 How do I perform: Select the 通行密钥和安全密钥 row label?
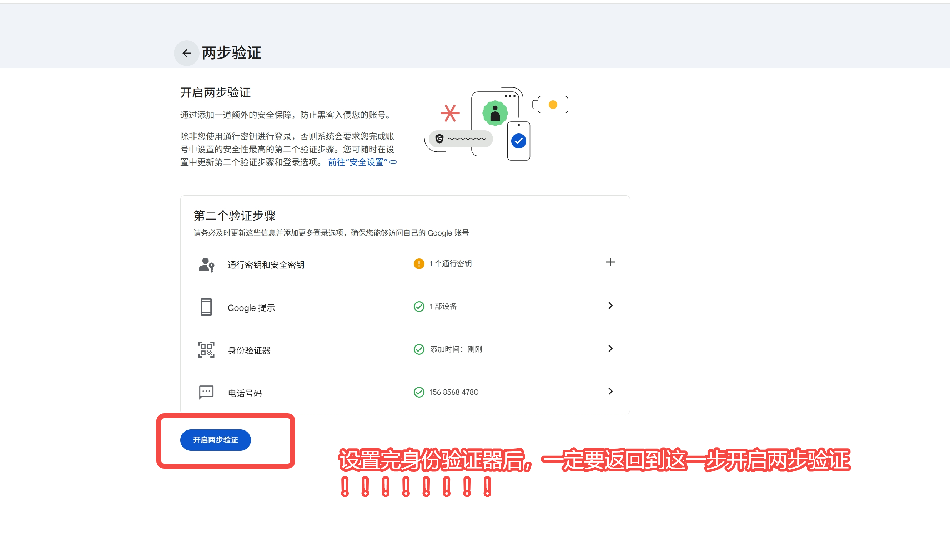click(266, 265)
